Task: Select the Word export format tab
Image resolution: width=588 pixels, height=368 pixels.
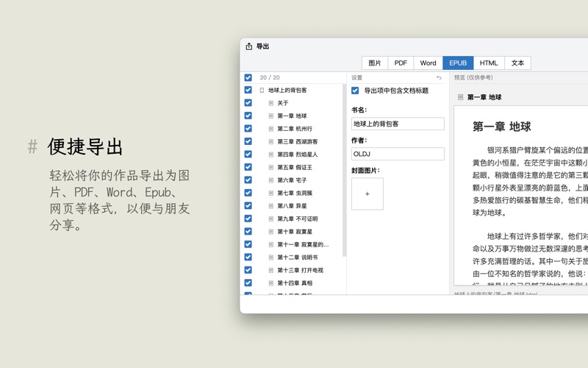Action: (428, 63)
